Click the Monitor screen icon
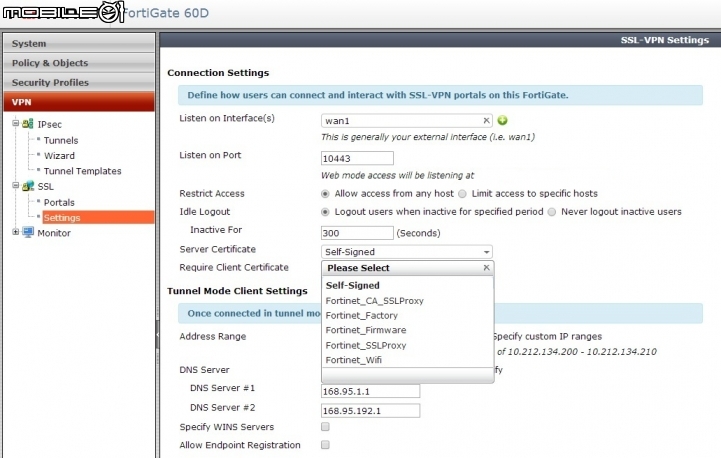The height and width of the screenshot is (458, 721). (28, 232)
